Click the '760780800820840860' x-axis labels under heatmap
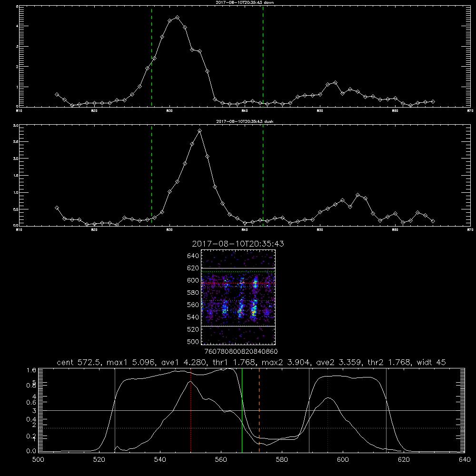476x476 pixels. point(241,352)
